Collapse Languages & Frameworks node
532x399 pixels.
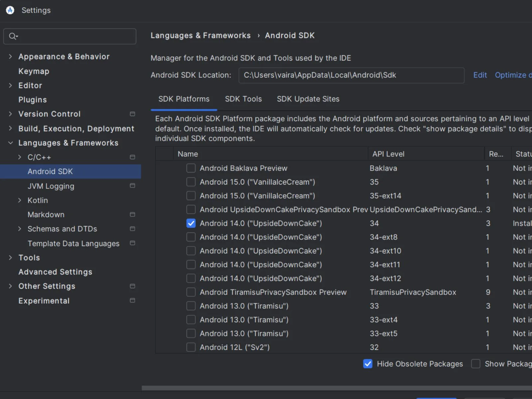click(10, 143)
